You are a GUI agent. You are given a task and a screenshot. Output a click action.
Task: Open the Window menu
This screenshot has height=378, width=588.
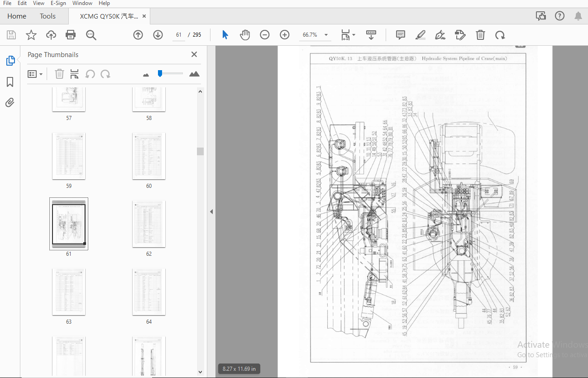click(x=82, y=3)
